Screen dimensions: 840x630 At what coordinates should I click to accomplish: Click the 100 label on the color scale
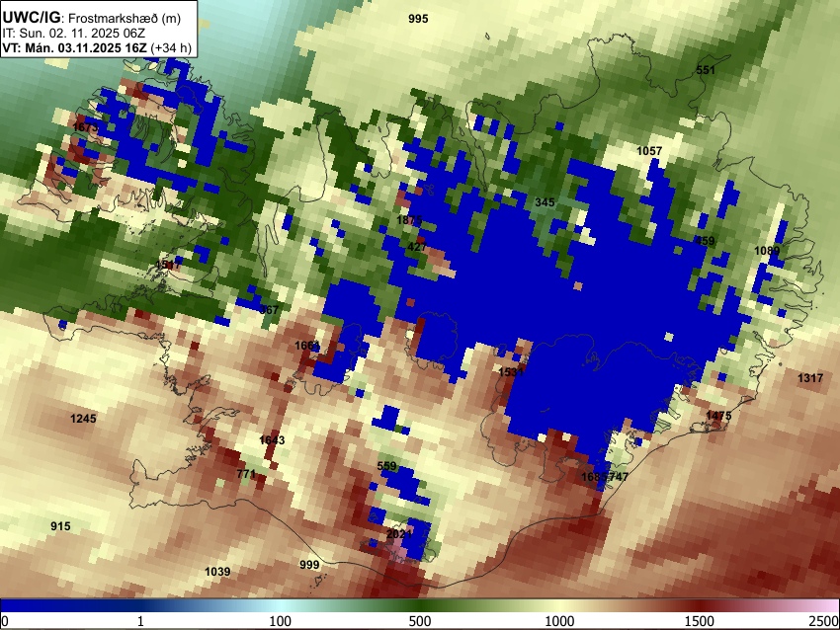(x=280, y=621)
